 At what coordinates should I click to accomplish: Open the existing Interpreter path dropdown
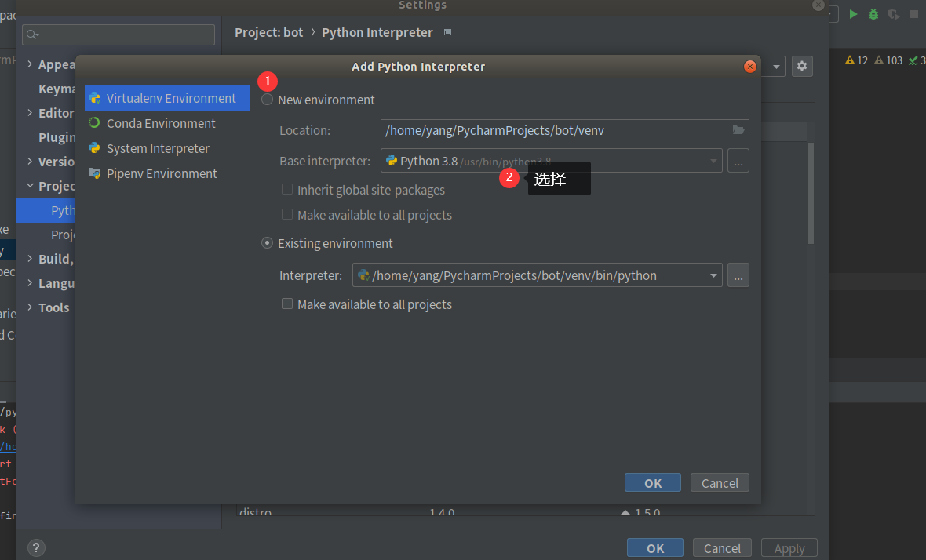click(713, 275)
